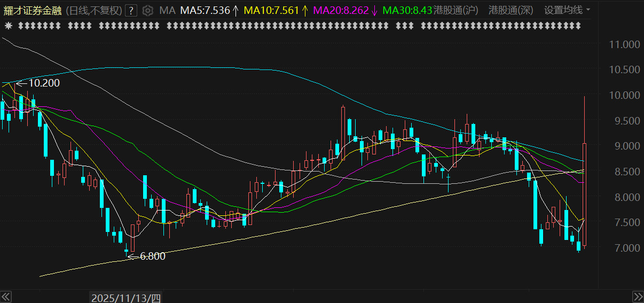644x303 pixels.
Task: Click the up arrow beside MA10 value
Action: pos(305,10)
